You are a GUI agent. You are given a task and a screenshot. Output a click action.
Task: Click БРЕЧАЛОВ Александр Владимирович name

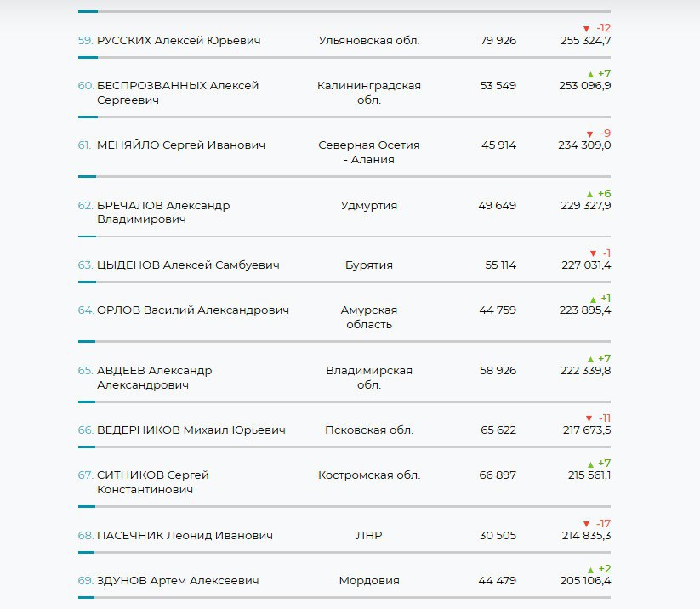[x=163, y=213]
